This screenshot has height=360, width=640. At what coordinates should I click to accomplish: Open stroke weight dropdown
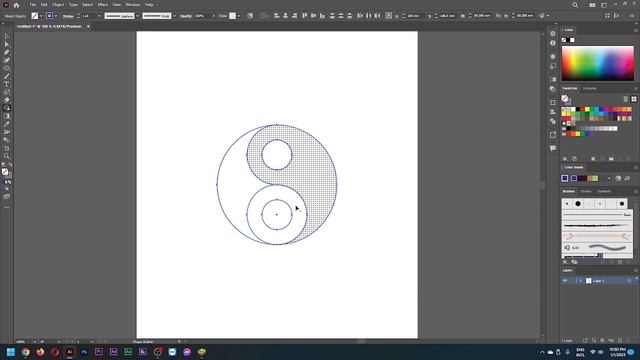pyautogui.click(x=99, y=16)
